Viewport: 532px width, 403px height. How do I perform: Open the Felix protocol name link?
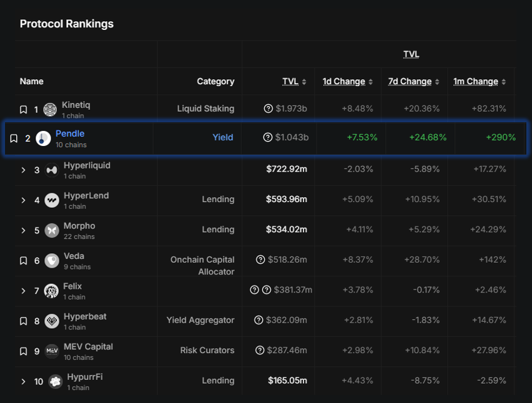(x=72, y=286)
